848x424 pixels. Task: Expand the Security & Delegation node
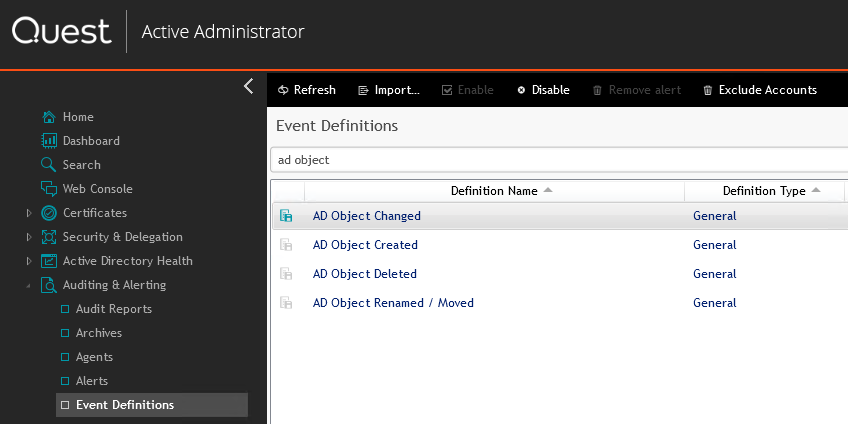coord(29,237)
